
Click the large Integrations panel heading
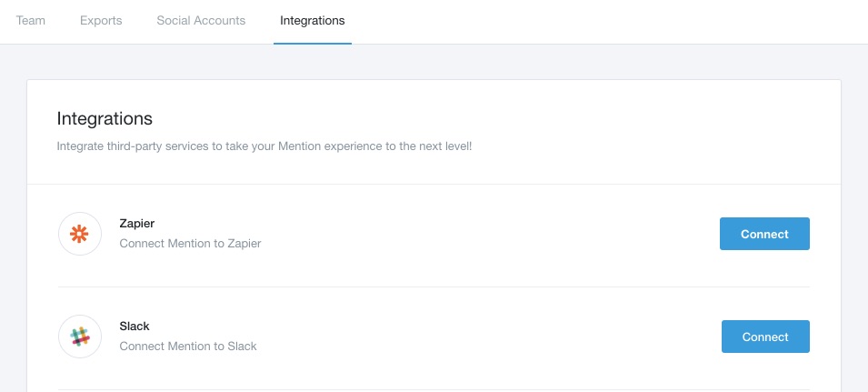[105, 118]
